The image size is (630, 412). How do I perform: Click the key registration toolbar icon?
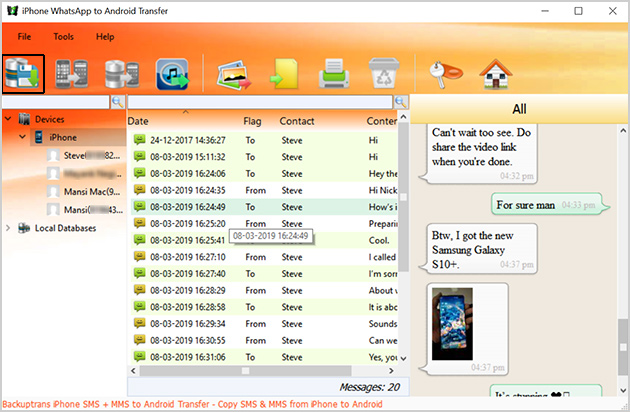tap(446, 74)
